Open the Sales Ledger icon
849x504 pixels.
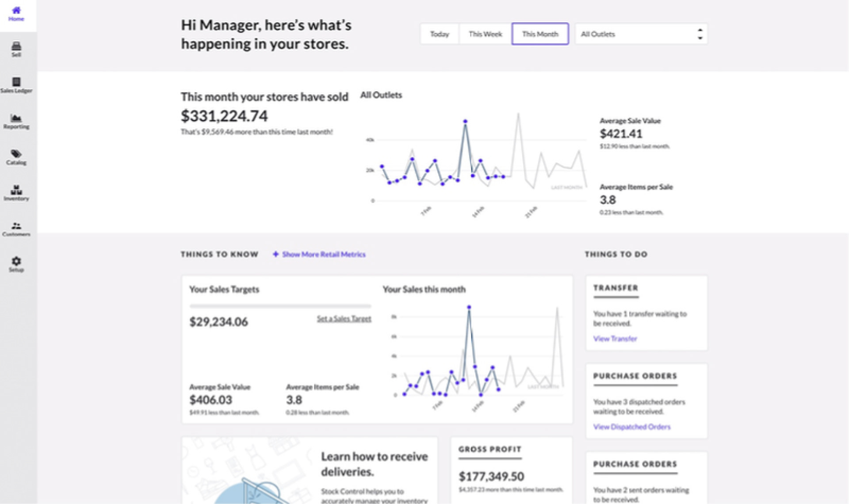pyautogui.click(x=16, y=82)
